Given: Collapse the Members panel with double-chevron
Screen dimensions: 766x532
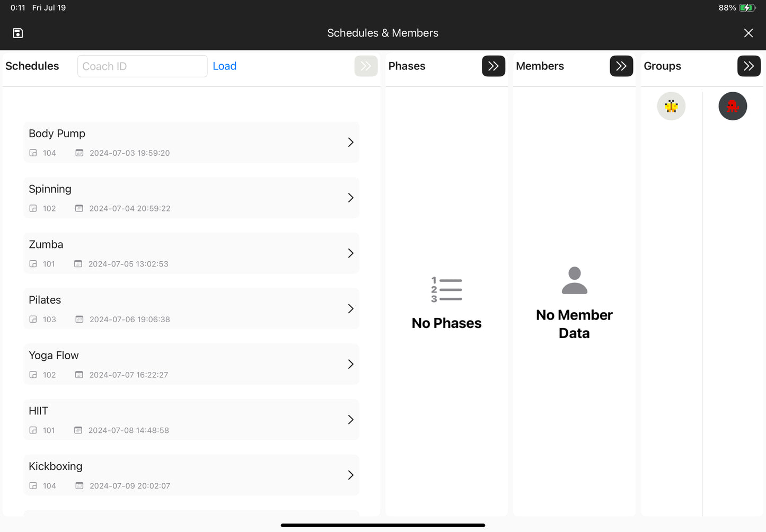Looking at the screenshot, I should [621, 66].
